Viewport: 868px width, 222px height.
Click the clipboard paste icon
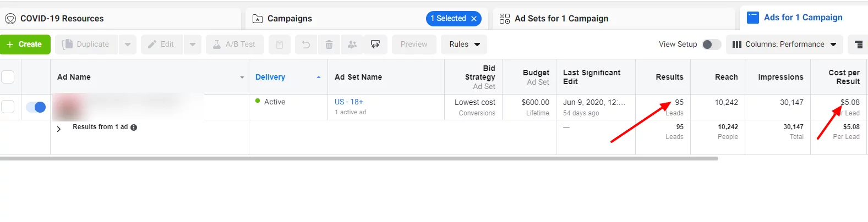click(x=280, y=45)
